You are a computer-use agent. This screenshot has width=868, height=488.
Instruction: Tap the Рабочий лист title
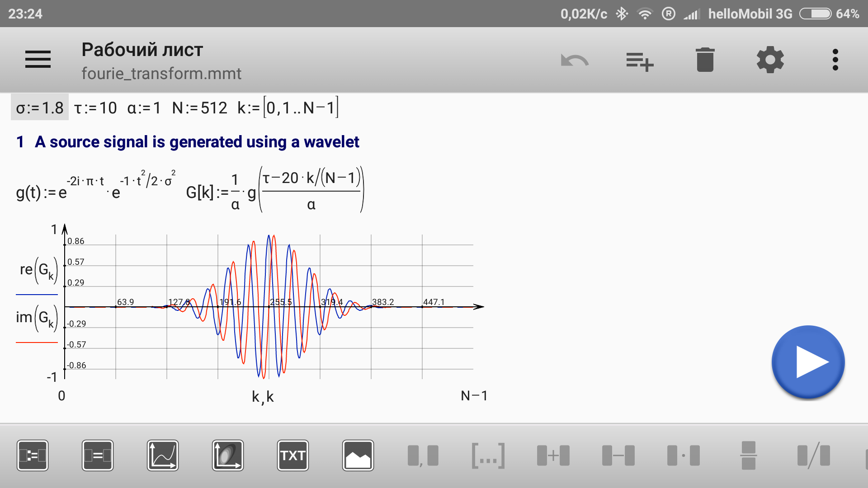point(142,50)
